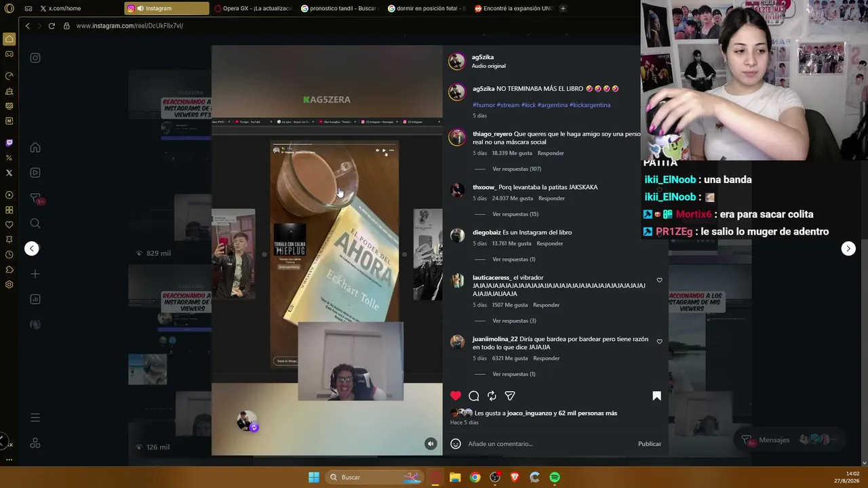Open the Windows Start menu
This screenshot has height=488, width=868.
click(314, 477)
